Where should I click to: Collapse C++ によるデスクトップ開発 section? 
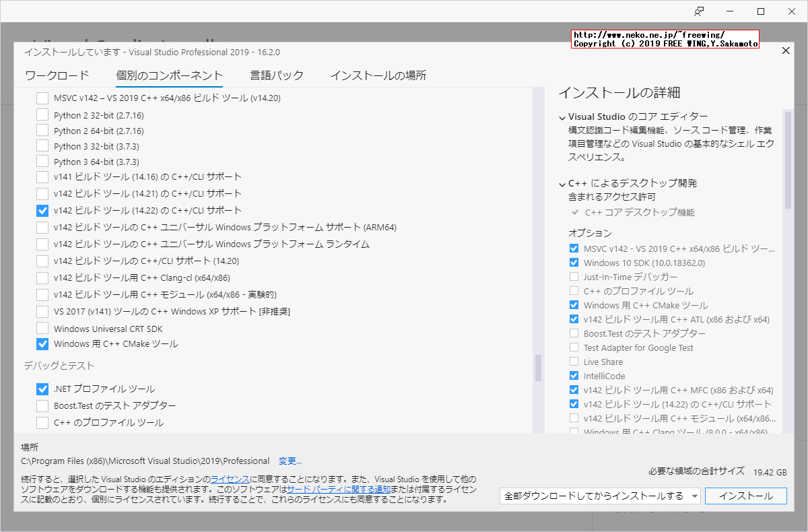[562, 183]
